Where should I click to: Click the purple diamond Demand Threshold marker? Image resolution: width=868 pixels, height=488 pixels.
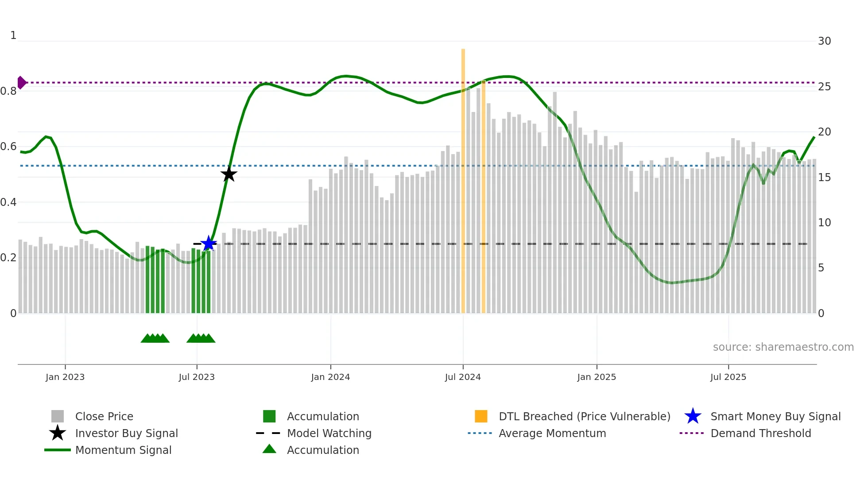tap(21, 82)
